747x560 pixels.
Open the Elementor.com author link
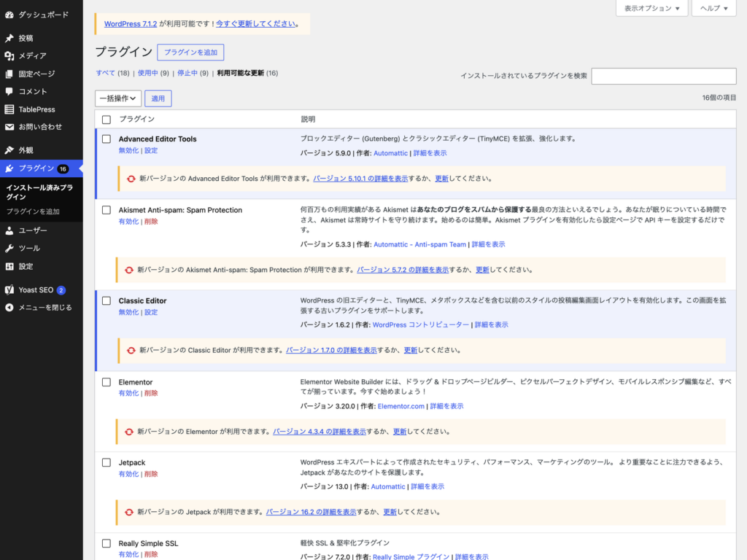coord(400,406)
